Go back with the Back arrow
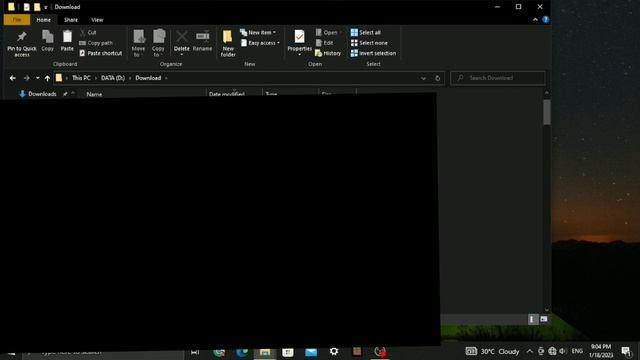 tap(13, 78)
